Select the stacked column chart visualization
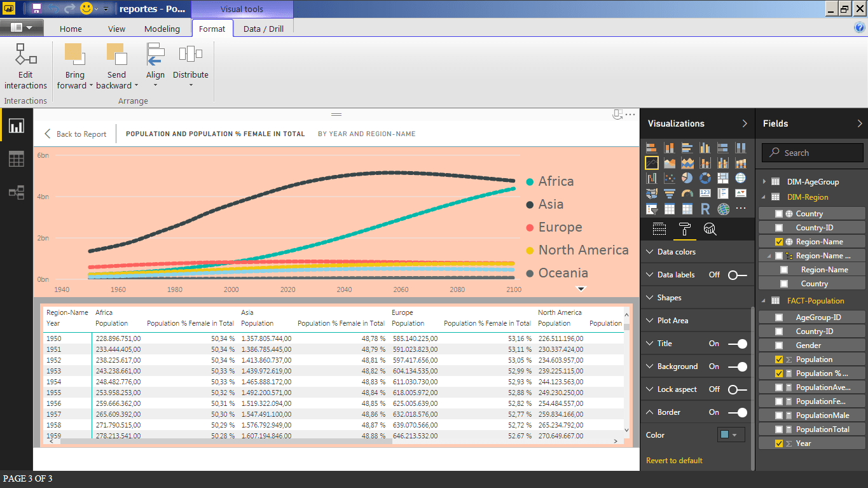The image size is (868, 488). pos(670,148)
